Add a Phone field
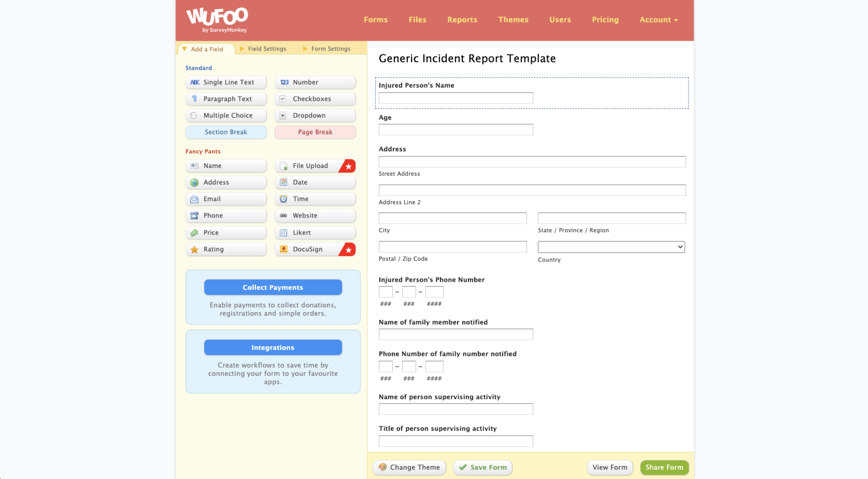Viewport: 868px width, 479px height. point(226,215)
